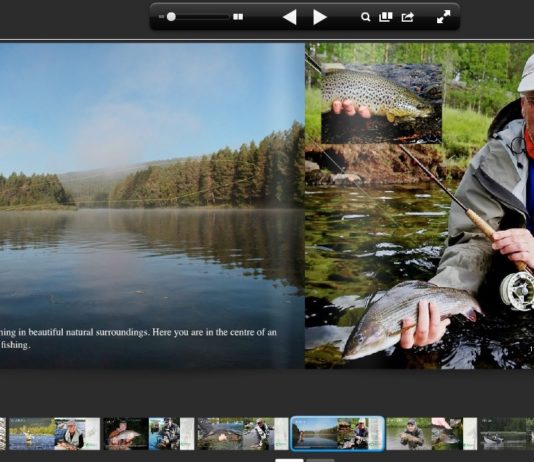Image resolution: width=534 pixels, height=462 pixels.
Task: Click the round zoom slider handle
Action: click(x=171, y=17)
